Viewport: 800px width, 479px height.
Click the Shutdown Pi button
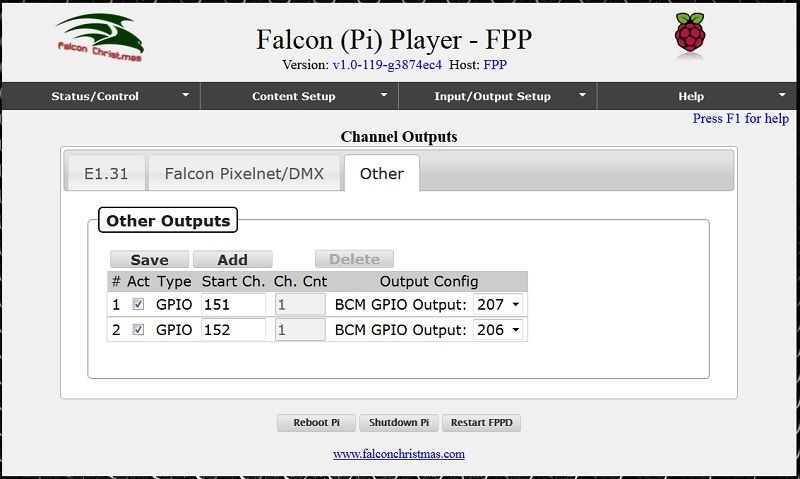(x=398, y=422)
